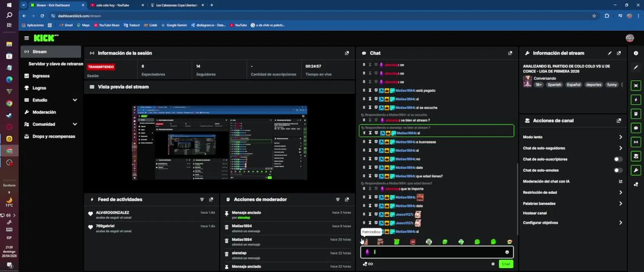Open the Colab bookmark
Screen dimensions: 644x272
(x=150, y=25)
